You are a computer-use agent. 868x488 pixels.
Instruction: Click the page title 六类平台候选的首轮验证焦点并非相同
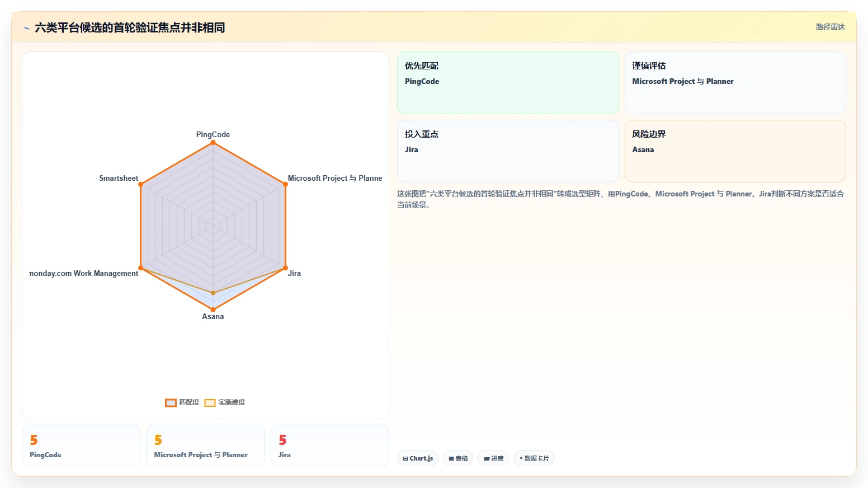(130, 27)
